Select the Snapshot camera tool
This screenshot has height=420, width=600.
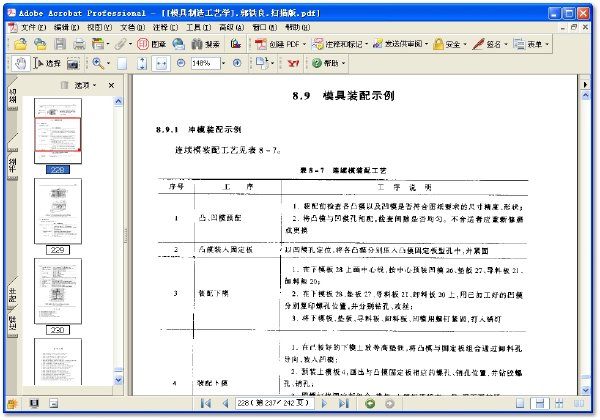click(x=73, y=63)
